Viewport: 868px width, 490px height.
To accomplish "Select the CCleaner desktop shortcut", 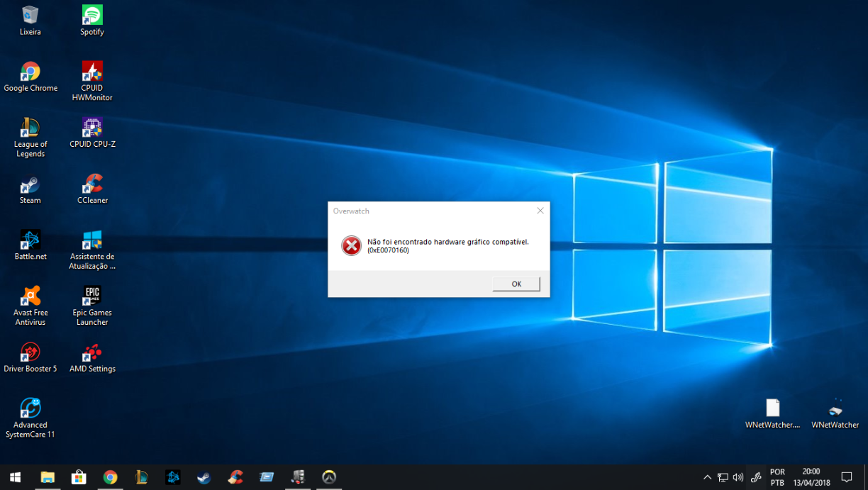I will (92, 189).
